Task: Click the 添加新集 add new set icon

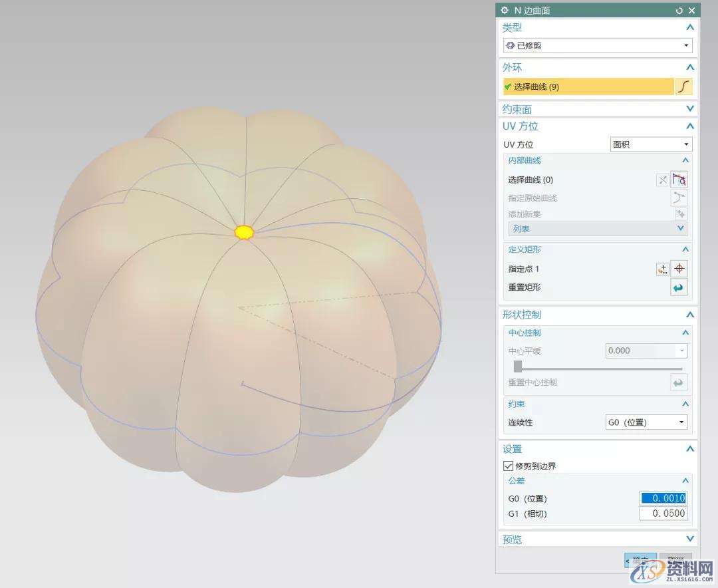Action: [x=680, y=214]
